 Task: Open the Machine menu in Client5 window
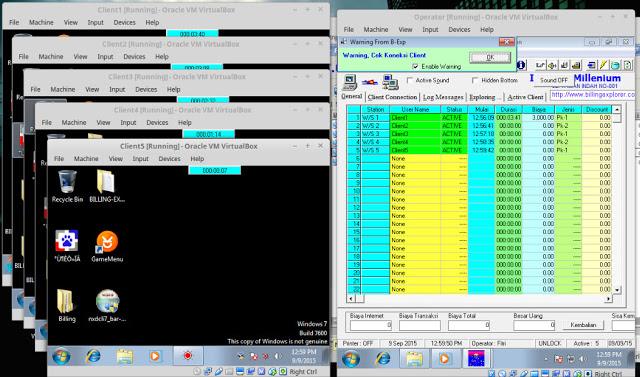(86, 159)
